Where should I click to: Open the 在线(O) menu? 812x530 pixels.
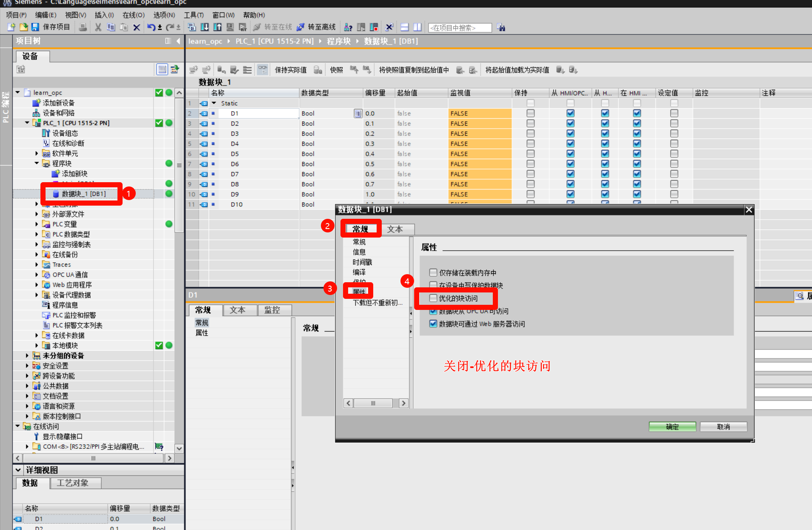(134, 15)
